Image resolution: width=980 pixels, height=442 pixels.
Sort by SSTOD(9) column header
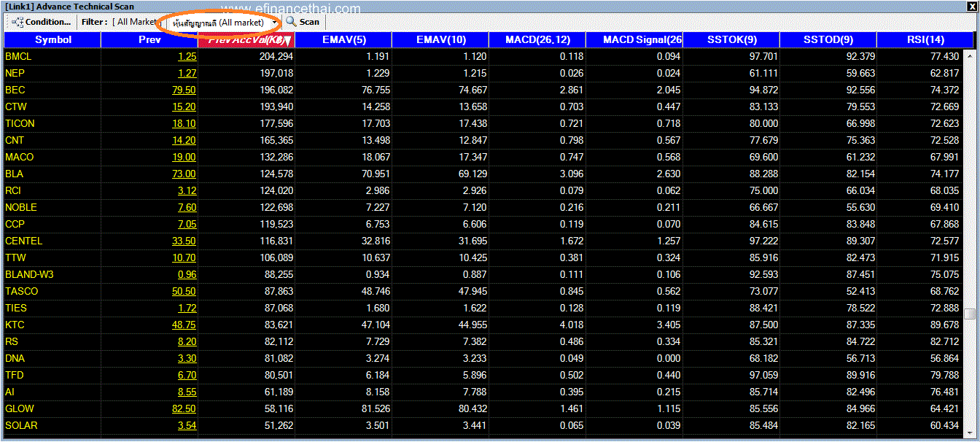(x=828, y=39)
